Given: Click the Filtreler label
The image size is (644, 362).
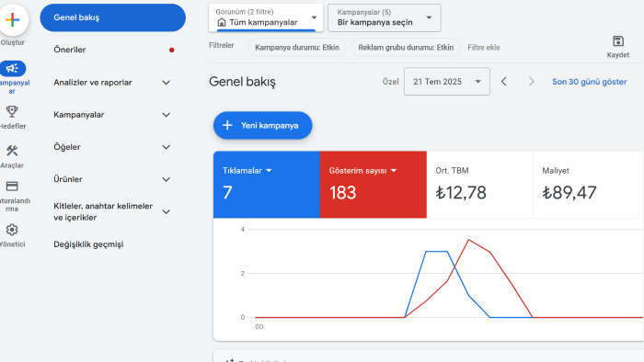Looking at the screenshot, I should [222, 46].
